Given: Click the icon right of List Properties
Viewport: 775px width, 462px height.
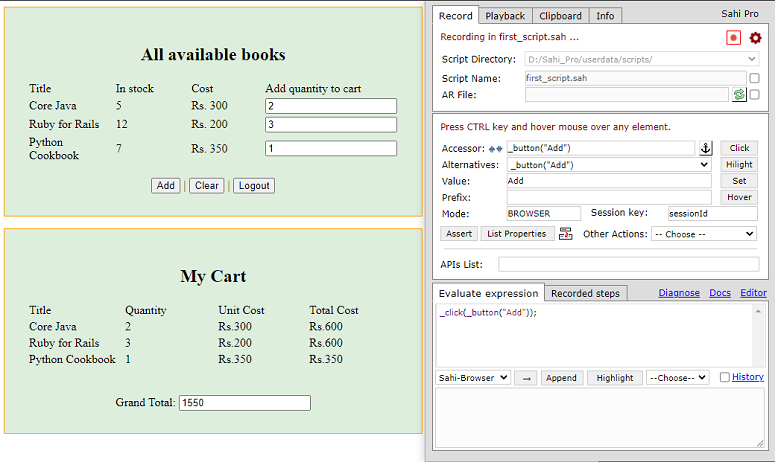Looking at the screenshot, I should 566,234.
